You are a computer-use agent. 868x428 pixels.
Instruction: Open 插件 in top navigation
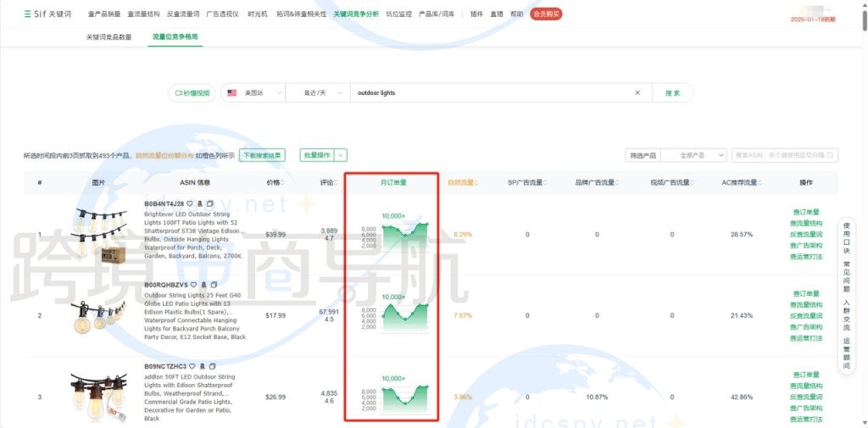[476, 14]
